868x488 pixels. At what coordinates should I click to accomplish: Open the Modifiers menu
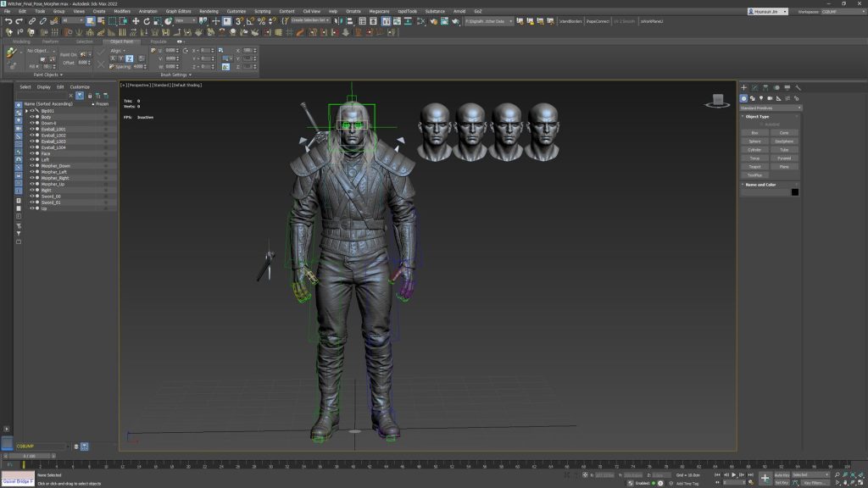(122, 11)
